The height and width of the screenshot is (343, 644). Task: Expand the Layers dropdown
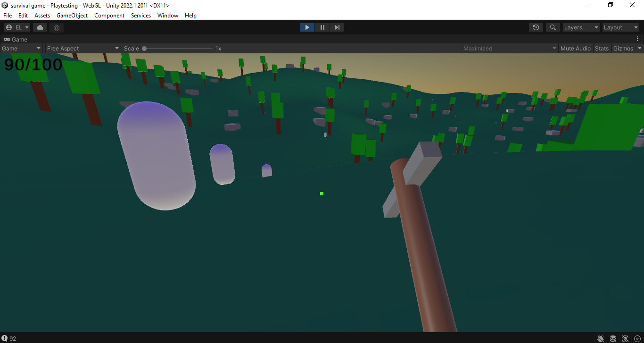point(581,27)
